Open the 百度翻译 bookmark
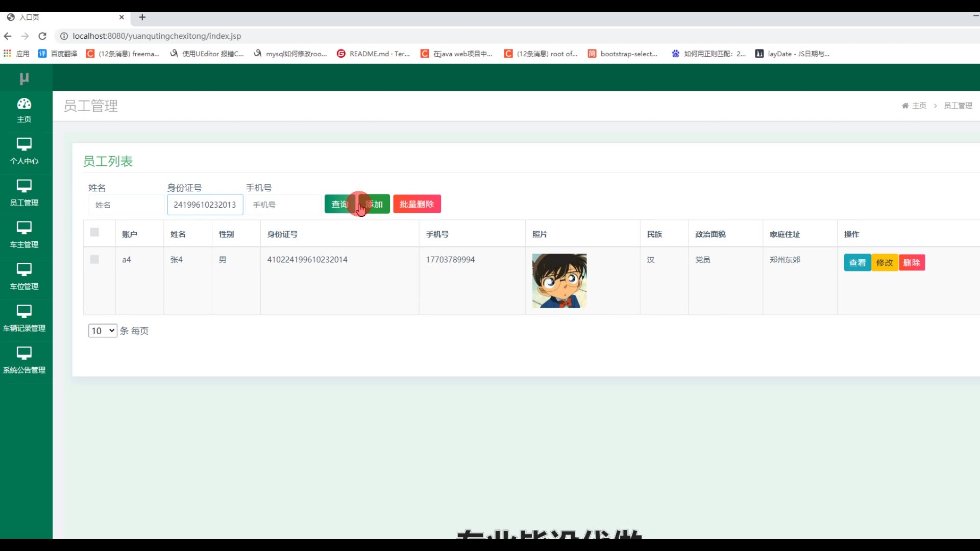 58,54
